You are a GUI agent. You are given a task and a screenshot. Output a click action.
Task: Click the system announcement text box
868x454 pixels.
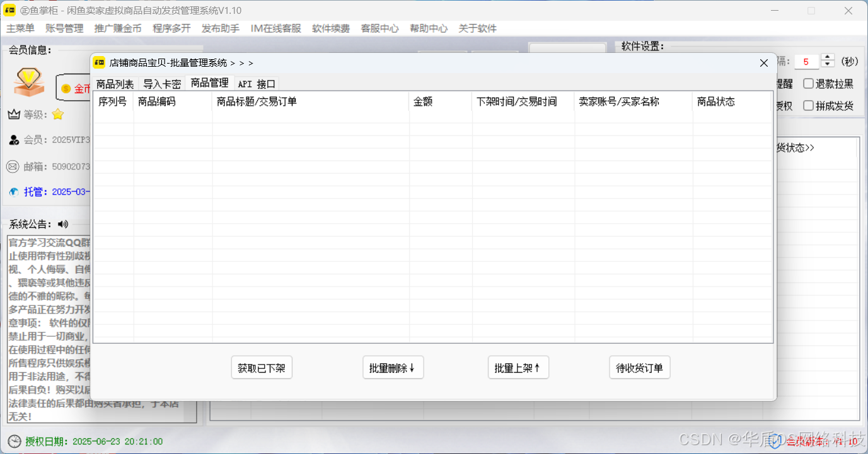(x=102, y=329)
